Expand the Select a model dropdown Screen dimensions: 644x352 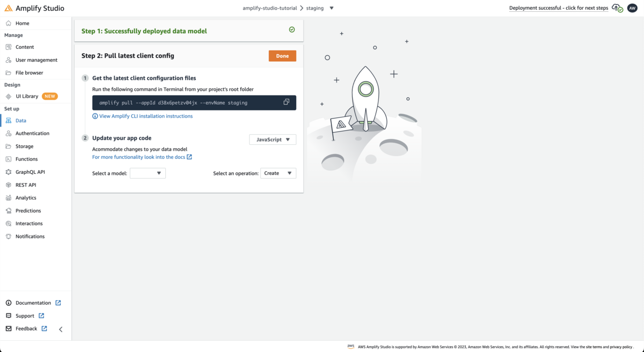(148, 173)
